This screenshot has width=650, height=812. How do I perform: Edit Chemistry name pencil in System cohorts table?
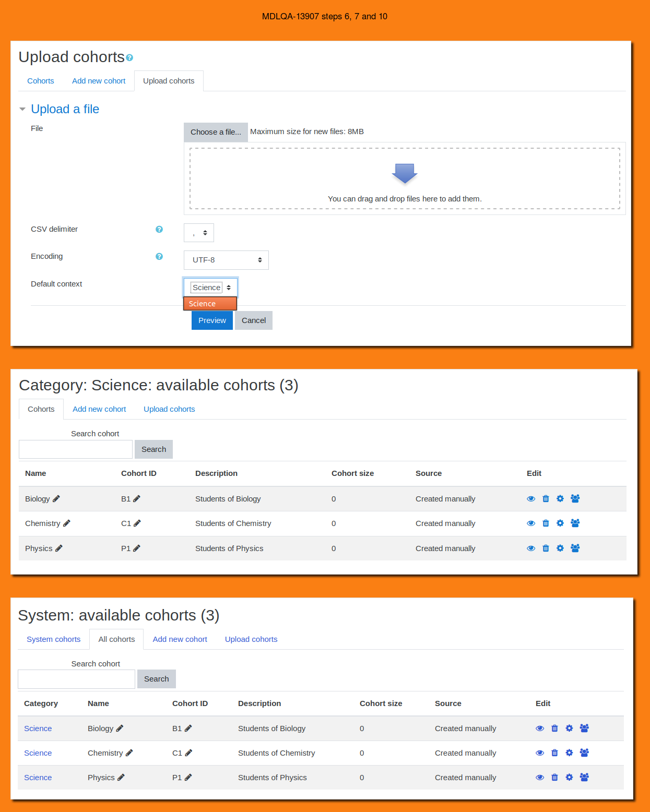click(129, 753)
